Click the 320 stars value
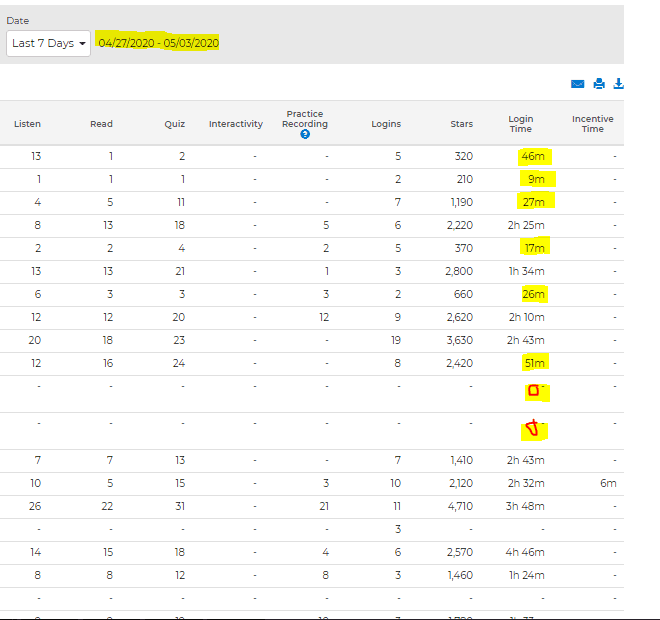660x620 pixels. click(464, 157)
